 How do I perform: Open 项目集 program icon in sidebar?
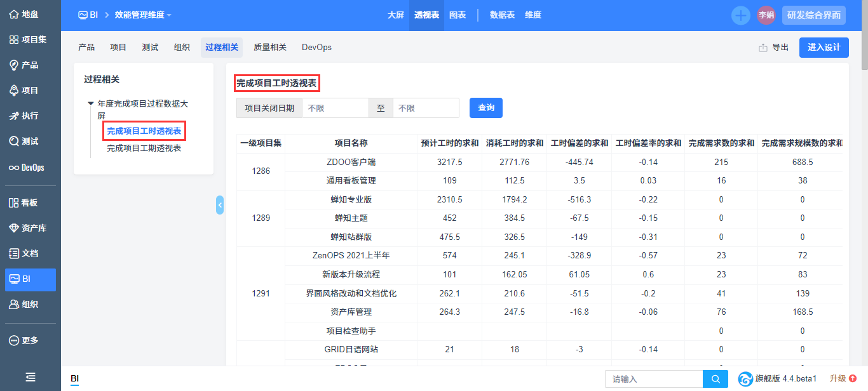[x=14, y=39]
